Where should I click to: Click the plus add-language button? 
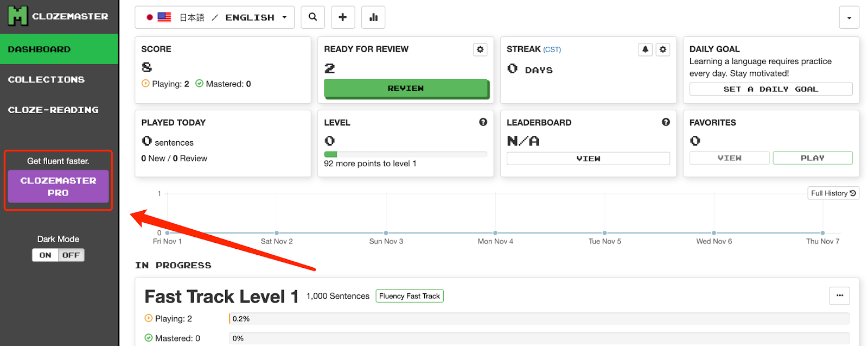(343, 17)
